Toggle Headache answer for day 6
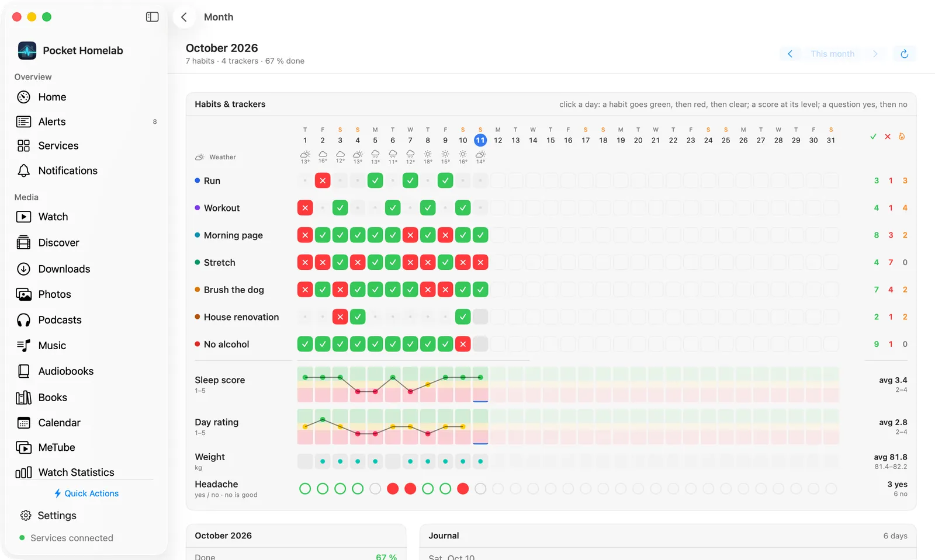Screen dimensions: 935x560 tap(393, 489)
